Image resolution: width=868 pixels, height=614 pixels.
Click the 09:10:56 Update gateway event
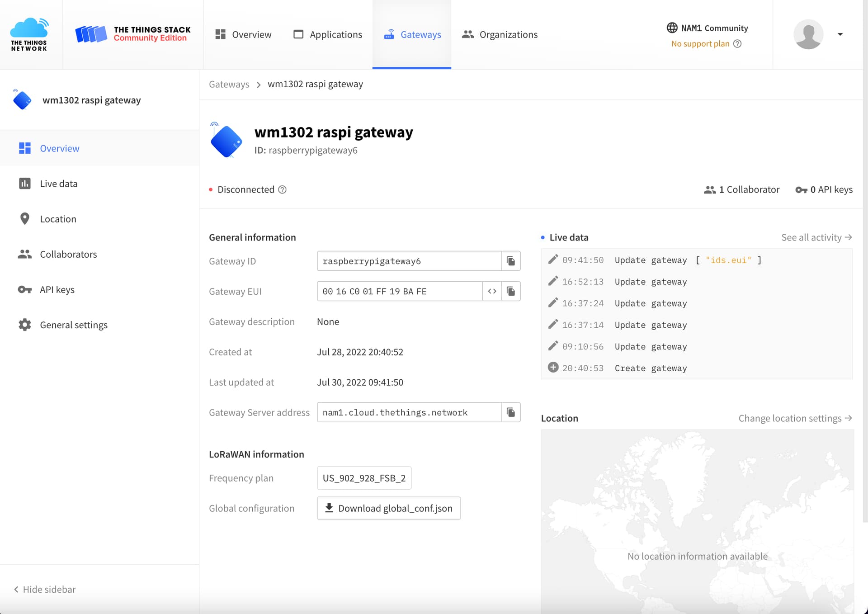697,347
